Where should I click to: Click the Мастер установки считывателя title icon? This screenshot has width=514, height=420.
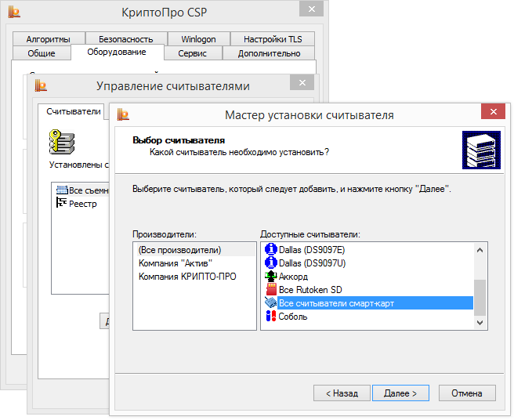[123, 114]
